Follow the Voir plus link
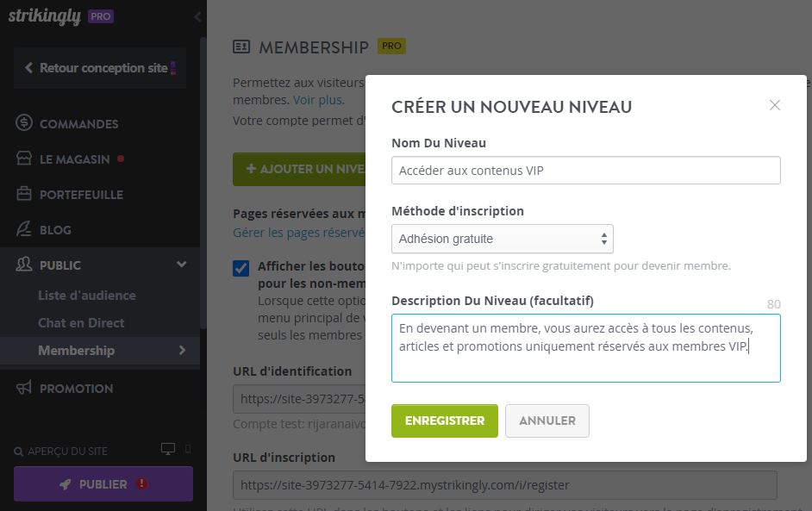812x511 pixels. (x=318, y=100)
